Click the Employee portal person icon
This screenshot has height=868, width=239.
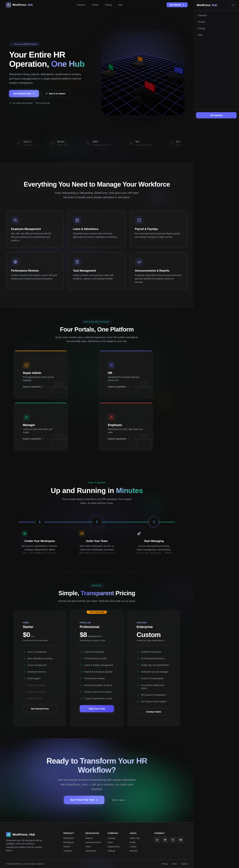click(x=111, y=417)
